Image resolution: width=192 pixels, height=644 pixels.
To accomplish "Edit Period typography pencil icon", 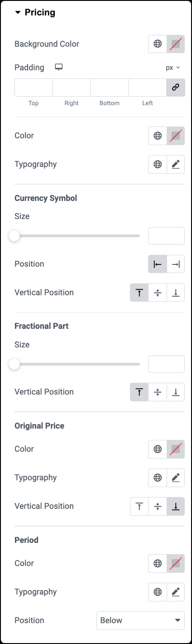I will (x=176, y=592).
